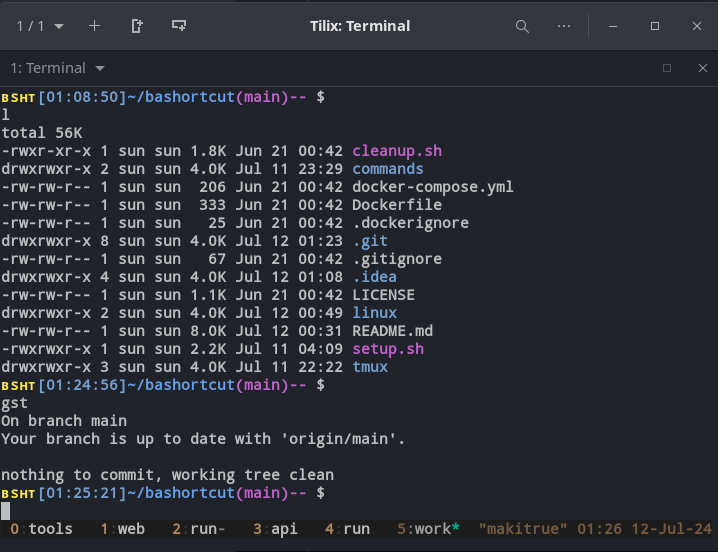Maximize the terminal pane with square icon
This screenshot has width=718, height=552.
pos(667,68)
